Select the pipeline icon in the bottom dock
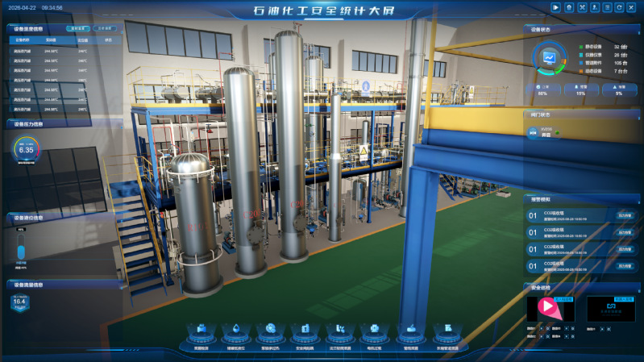The height and width of the screenshot is (362, 644). [x=411, y=329]
